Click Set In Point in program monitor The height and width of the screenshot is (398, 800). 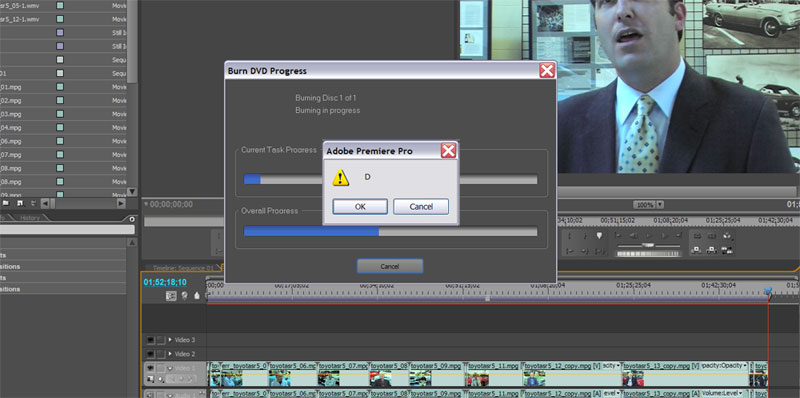click(x=569, y=236)
